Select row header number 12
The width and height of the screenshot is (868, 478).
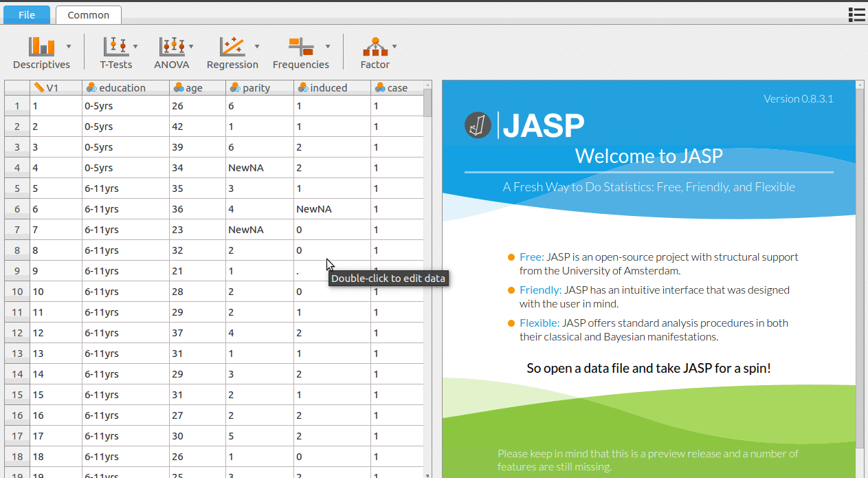tap(17, 333)
